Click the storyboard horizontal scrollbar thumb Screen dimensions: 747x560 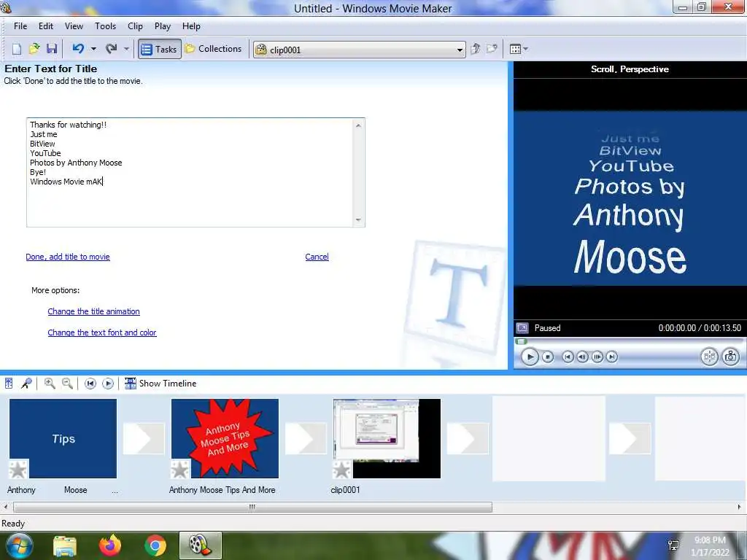click(252, 507)
